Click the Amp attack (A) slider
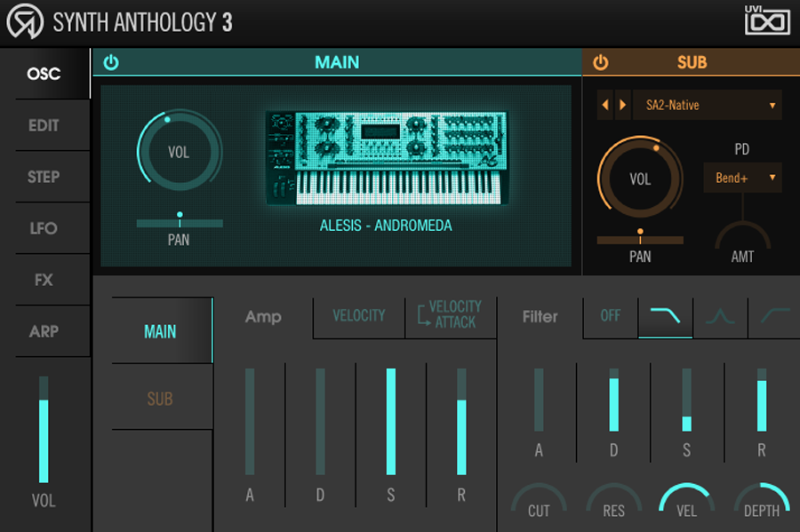The height and width of the screenshot is (532, 800). pyautogui.click(x=250, y=422)
